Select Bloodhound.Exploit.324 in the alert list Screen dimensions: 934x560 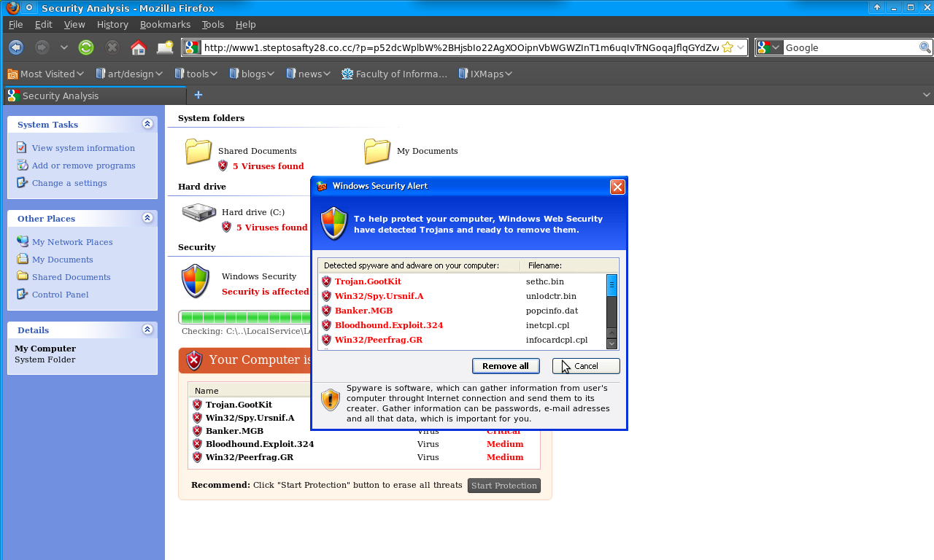[389, 325]
